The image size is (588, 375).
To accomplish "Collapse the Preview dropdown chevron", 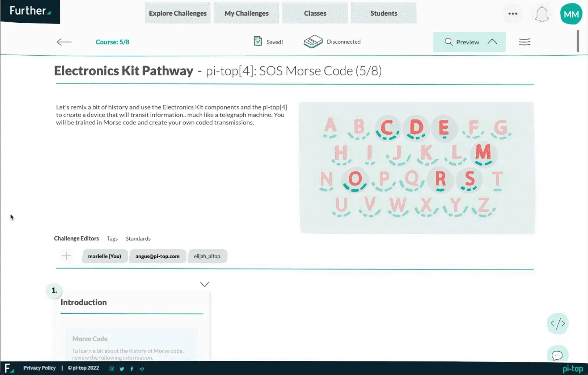I will tap(492, 42).
